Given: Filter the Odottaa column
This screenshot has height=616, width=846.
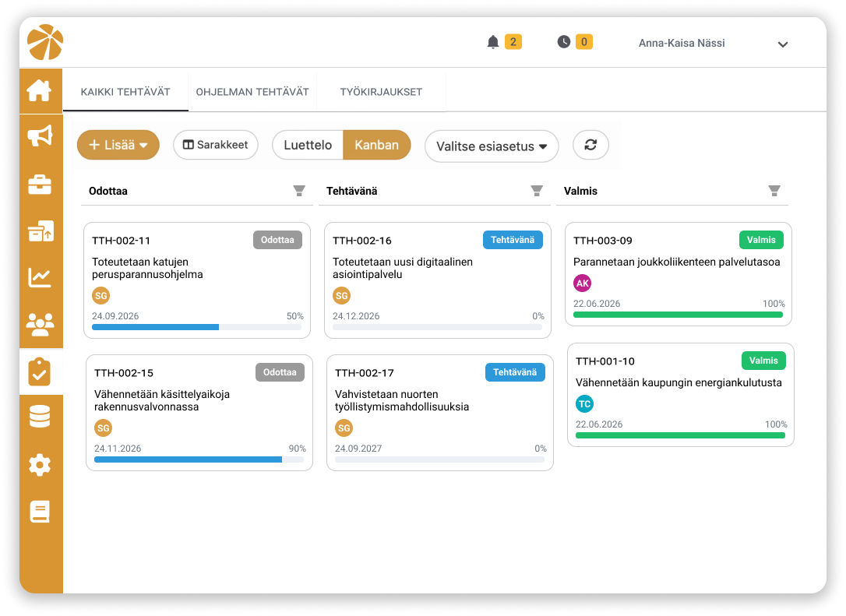Looking at the screenshot, I should [299, 191].
